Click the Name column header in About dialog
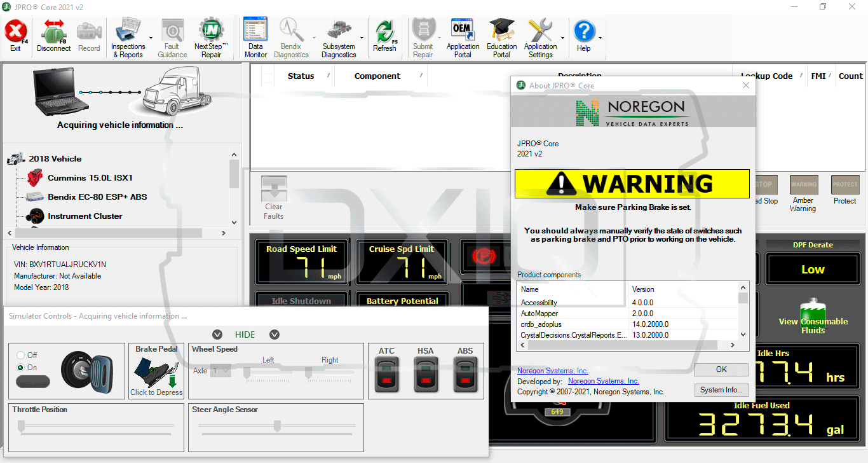Image resolution: width=868 pixels, height=463 pixels. (571, 289)
